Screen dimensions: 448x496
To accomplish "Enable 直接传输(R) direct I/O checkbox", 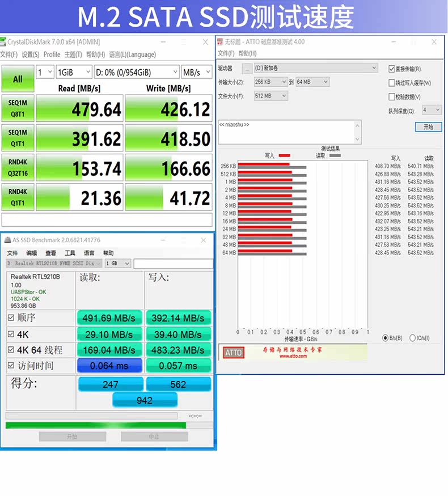I will click(x=392, y=69).
